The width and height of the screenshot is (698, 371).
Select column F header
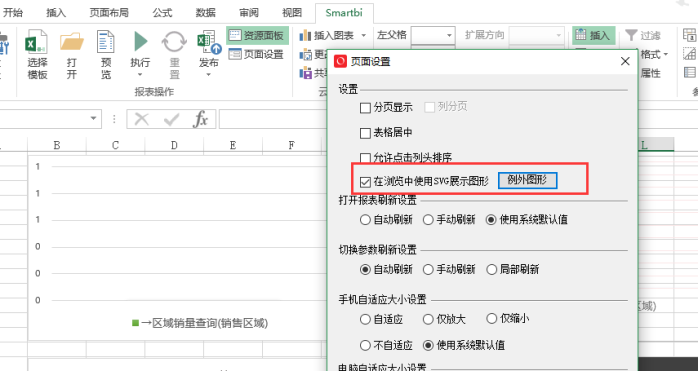pyautogui.click(x=292, y=145)
